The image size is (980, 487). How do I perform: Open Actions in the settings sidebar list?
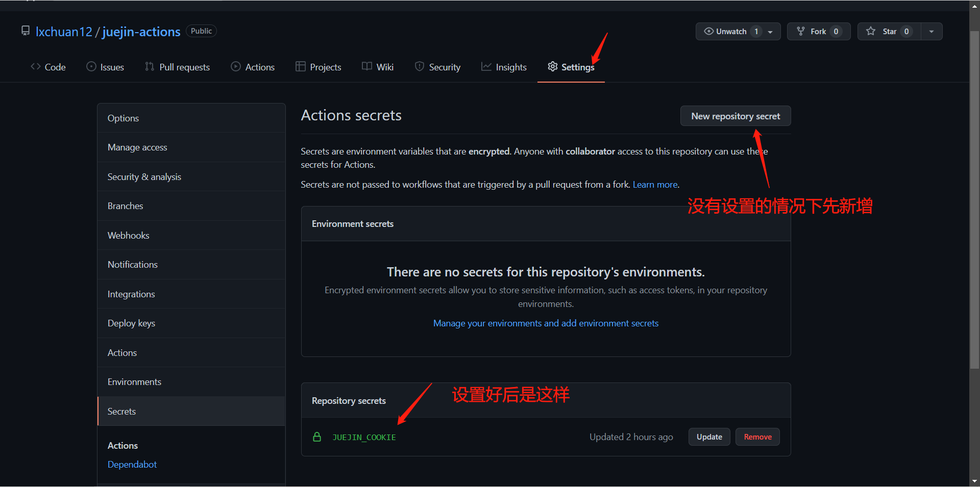coord(191,353)
